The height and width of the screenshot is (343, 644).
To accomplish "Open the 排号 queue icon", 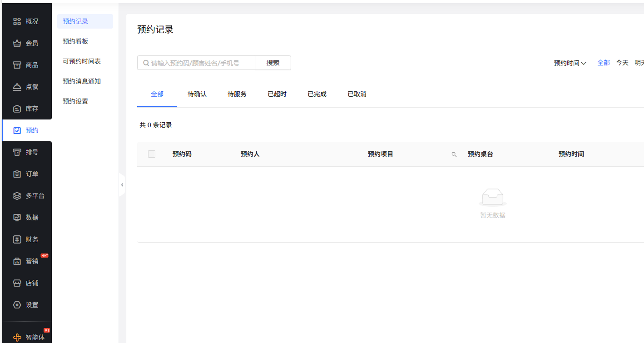I will tap(17, 152).
